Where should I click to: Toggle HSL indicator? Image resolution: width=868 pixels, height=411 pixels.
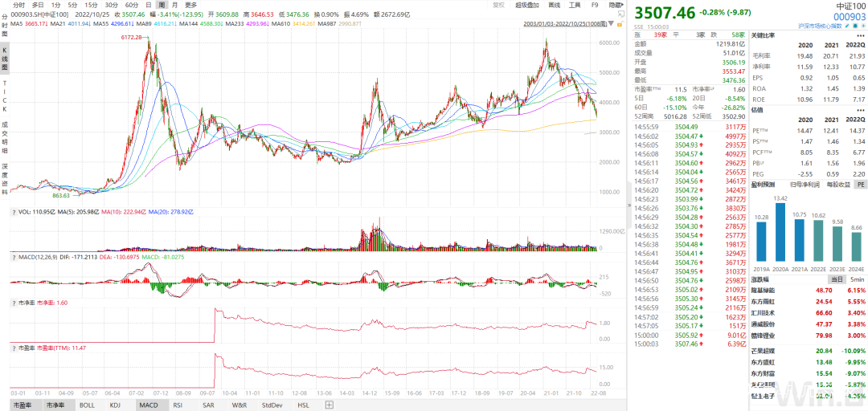304,405
